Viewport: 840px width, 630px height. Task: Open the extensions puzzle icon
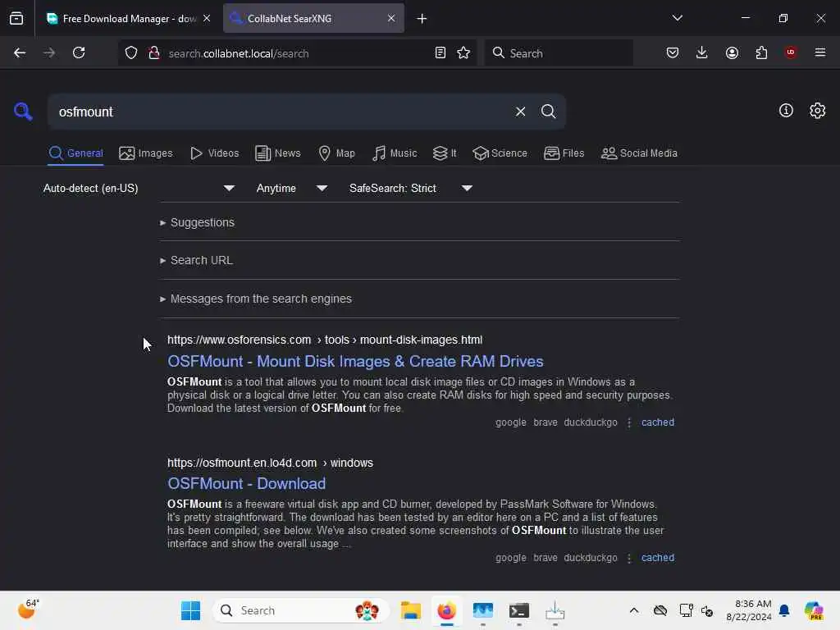761,52
